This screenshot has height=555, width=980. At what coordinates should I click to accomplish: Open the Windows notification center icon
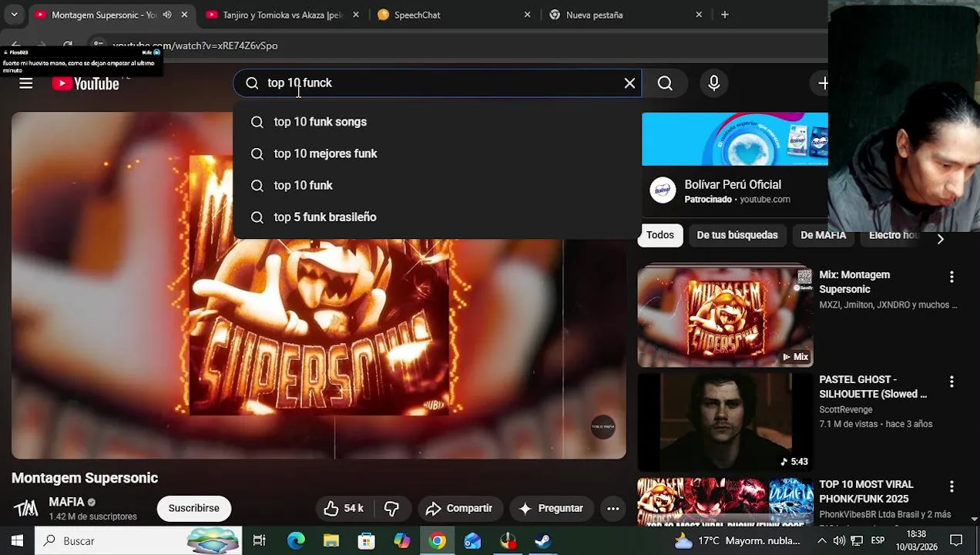click(x=956, y=540)
